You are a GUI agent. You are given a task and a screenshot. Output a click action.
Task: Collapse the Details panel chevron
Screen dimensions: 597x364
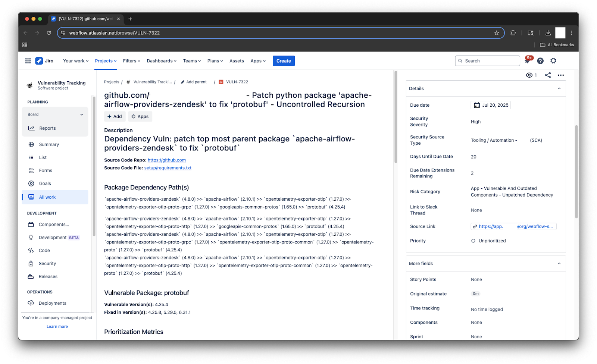coord(559,88)
